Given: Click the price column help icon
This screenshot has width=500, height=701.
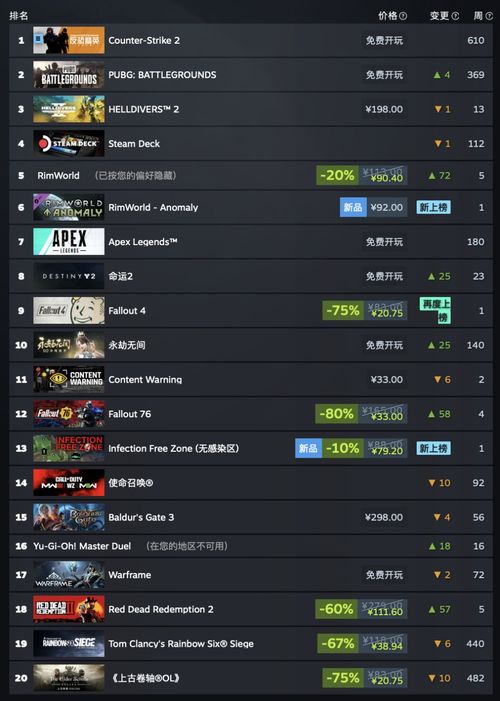Looking at the screenshot, I should 403,16.
